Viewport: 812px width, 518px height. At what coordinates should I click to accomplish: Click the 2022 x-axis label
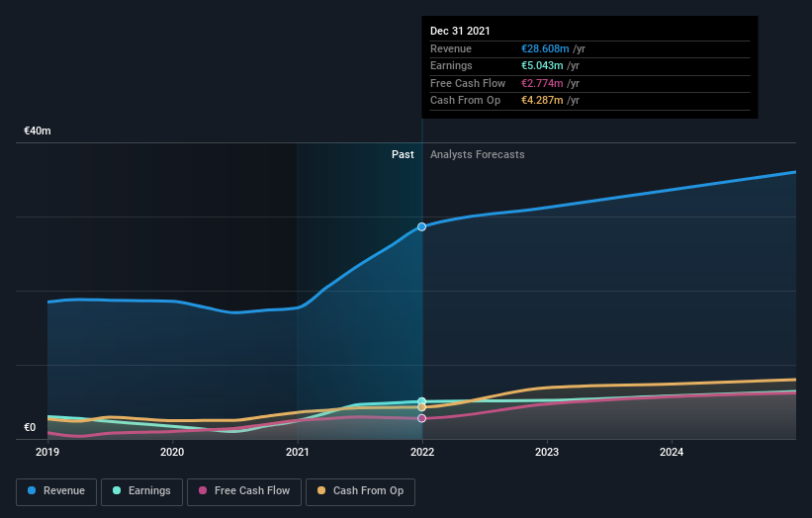422,453
